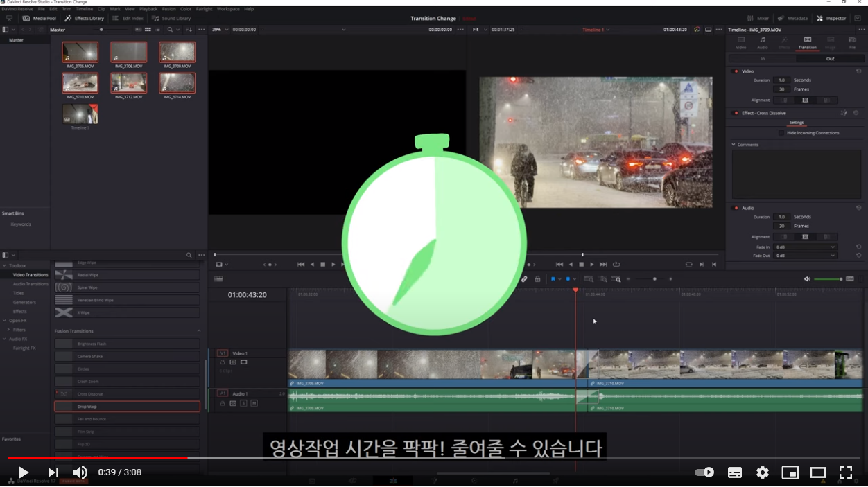Open the Timeline 1 name dropdown
This screenshot has height=487, width=868.
click(x=596, y=30)
